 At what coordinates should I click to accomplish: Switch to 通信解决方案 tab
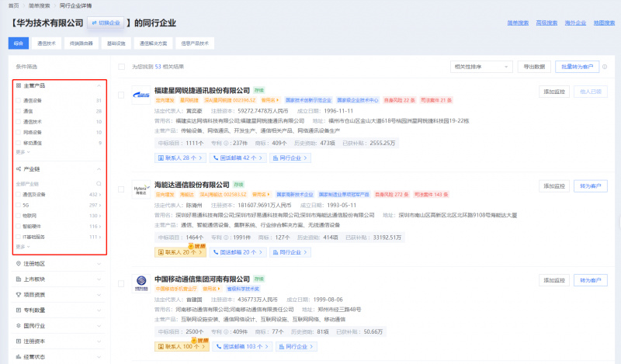153,43
